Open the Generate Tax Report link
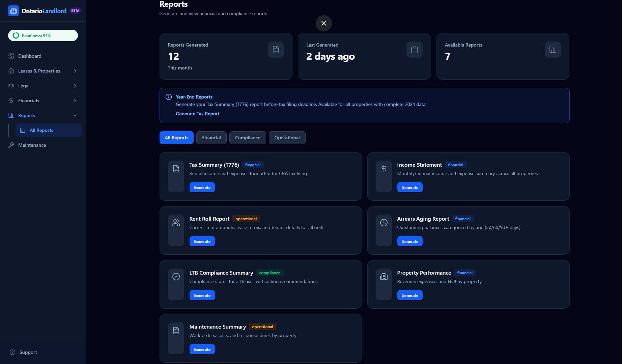 (198, 114)
